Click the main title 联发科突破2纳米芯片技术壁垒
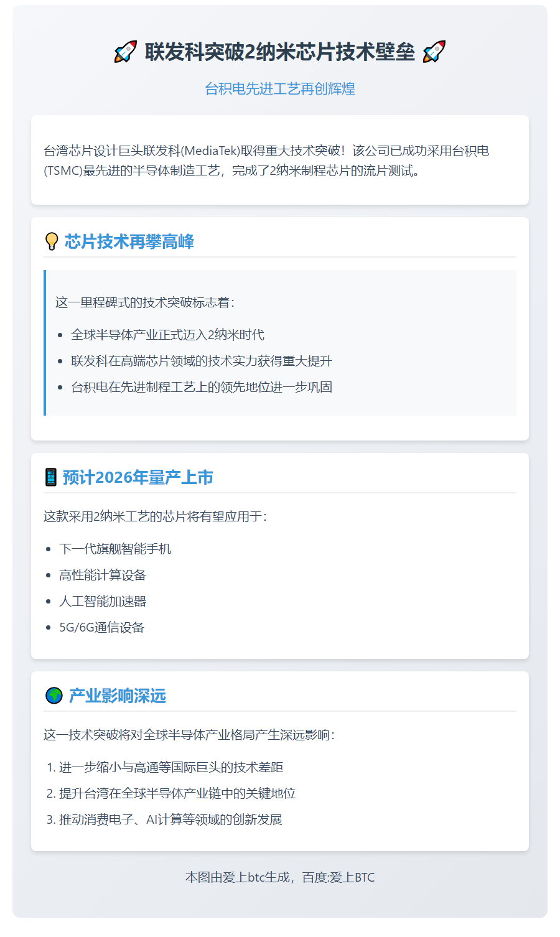Screen dimensions: 560x937 coord(279,52)
